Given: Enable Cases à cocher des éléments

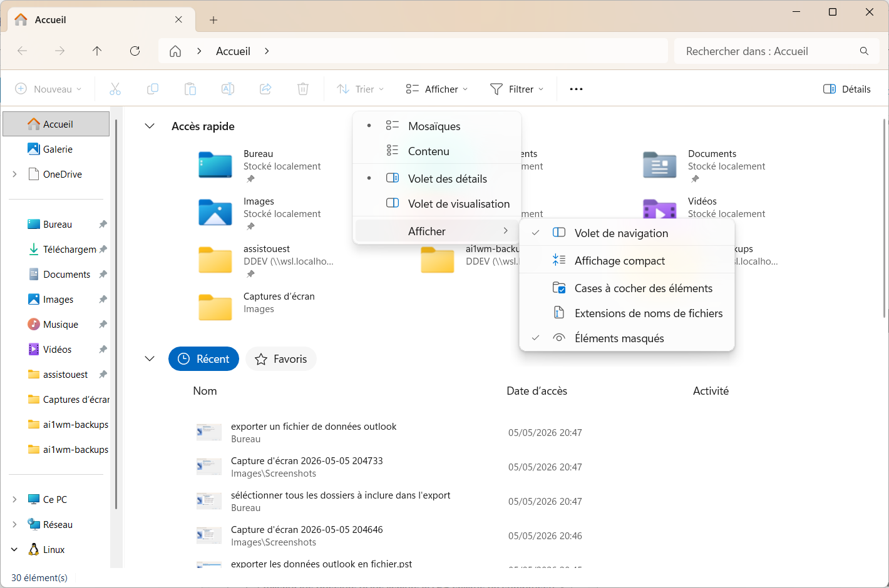Looking at the screenshot, I should (627, 288).
